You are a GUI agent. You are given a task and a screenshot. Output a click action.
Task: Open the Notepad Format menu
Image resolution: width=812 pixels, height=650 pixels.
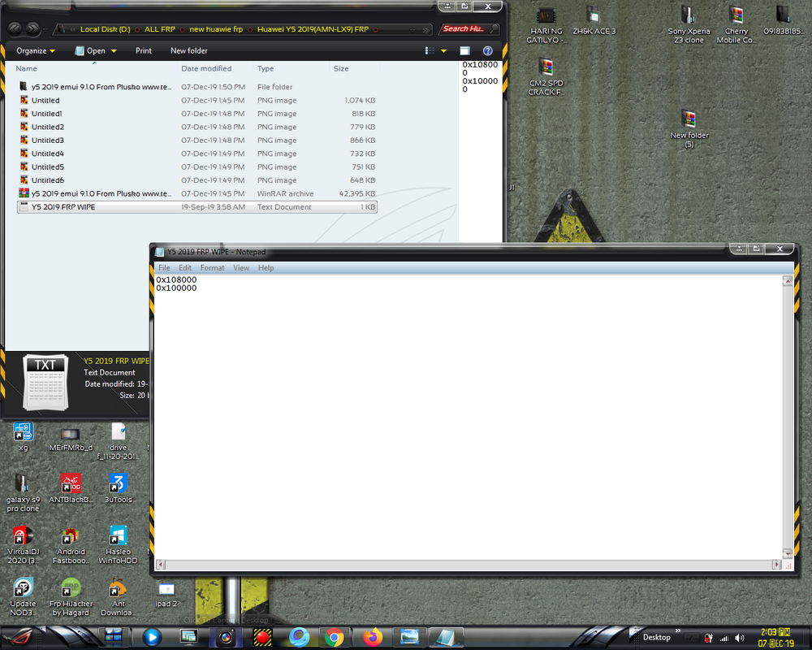click(212, 268)
